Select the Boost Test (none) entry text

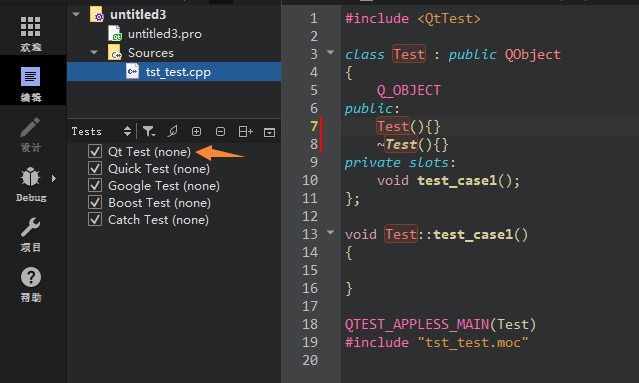coord(159,203)
